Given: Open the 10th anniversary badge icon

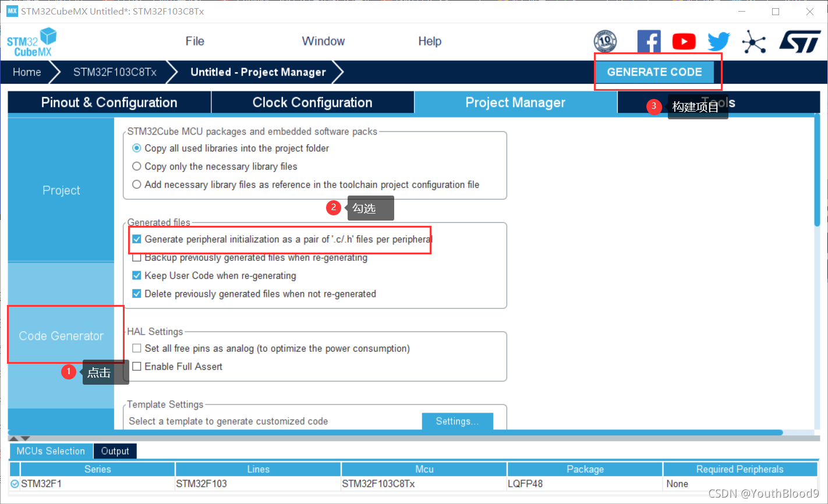Looking at the screenshot, I should tap(605, 41).
